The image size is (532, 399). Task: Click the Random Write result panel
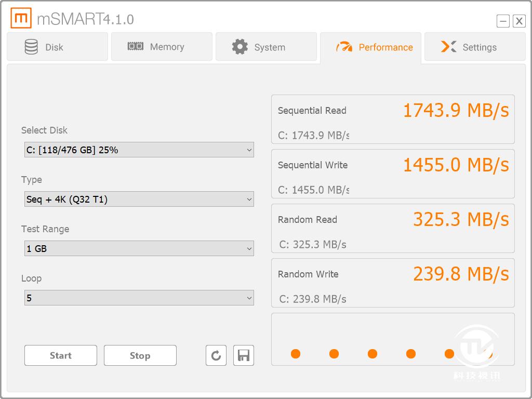click(x=393, y=283)
